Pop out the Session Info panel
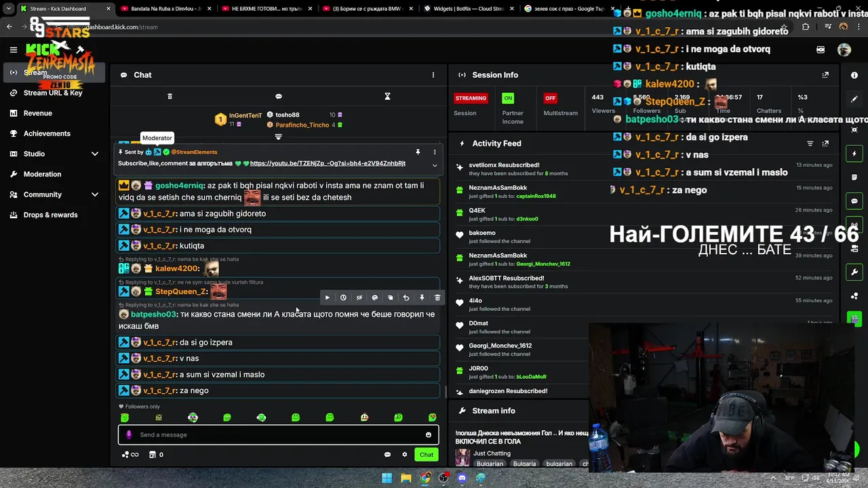This screenshot has width=868, height=488. click(825, 75)
